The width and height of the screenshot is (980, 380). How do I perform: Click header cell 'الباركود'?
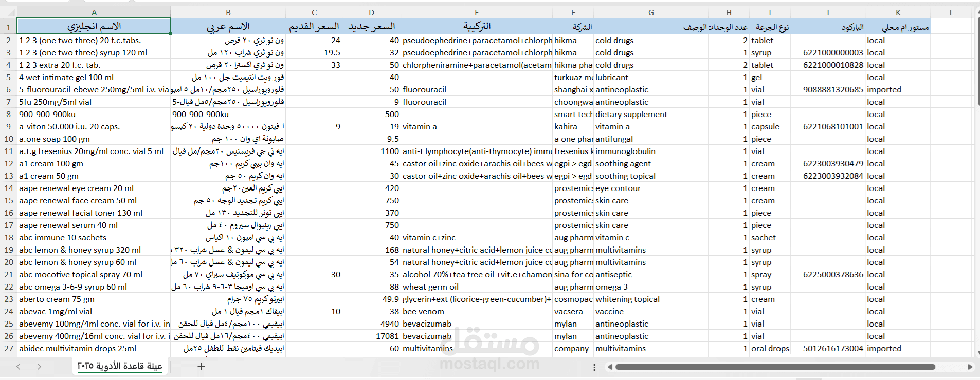pyautogui.click(x=828, y=26)
